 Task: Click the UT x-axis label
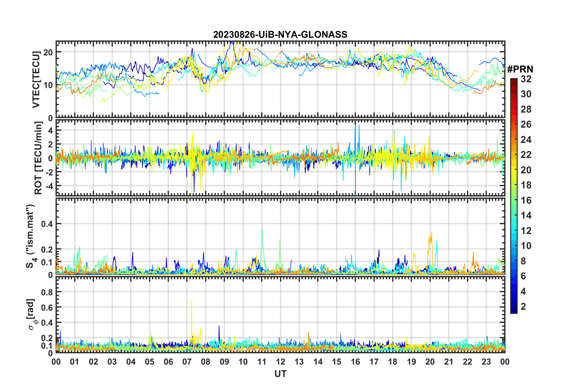tap(280, 374)
